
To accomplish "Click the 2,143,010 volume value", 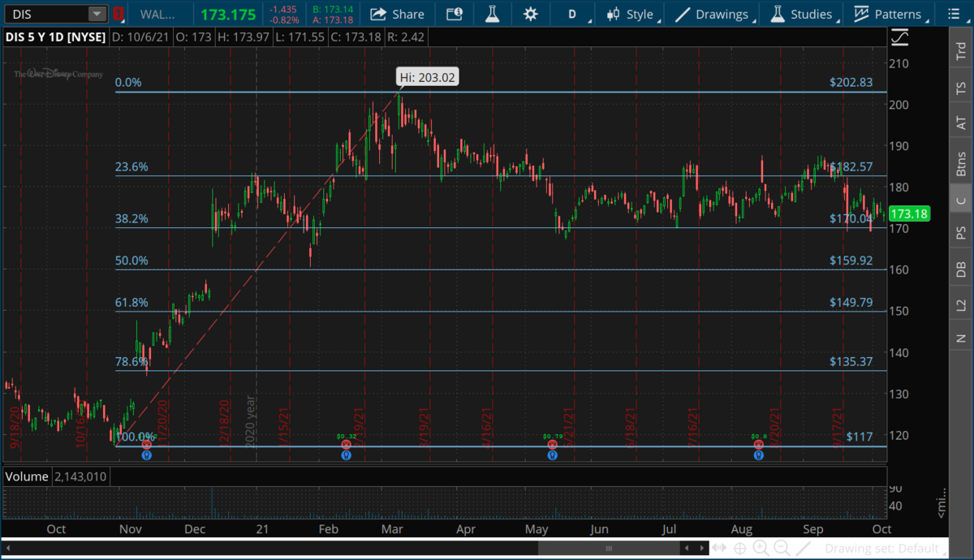I will [x=80, y=476].
